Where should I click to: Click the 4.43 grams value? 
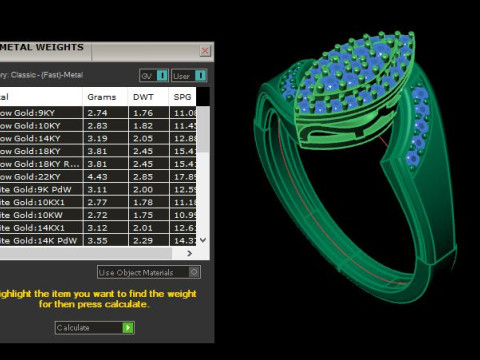[x=97, y=177]
